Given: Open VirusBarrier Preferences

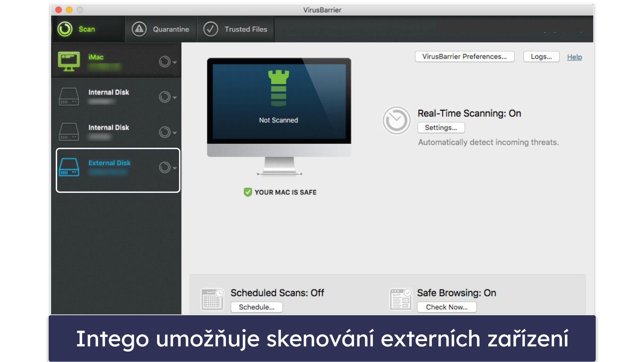Looking at the screenshot, I should [464, 57].
